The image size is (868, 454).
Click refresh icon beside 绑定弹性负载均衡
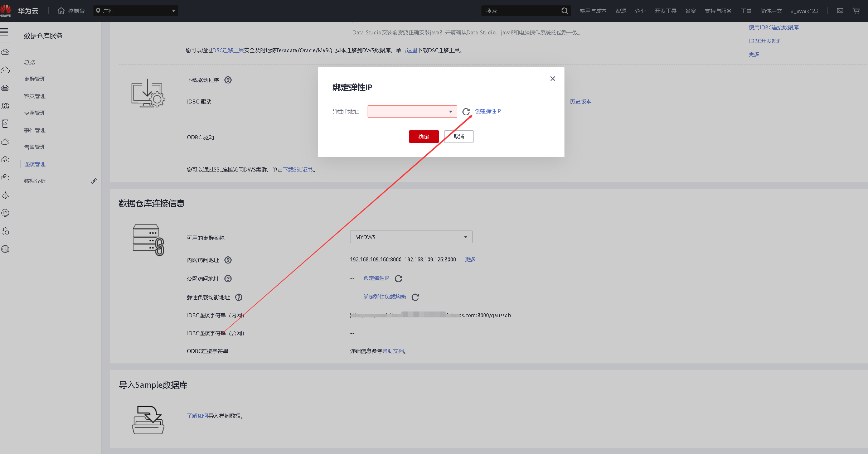(x=415, y=297)
